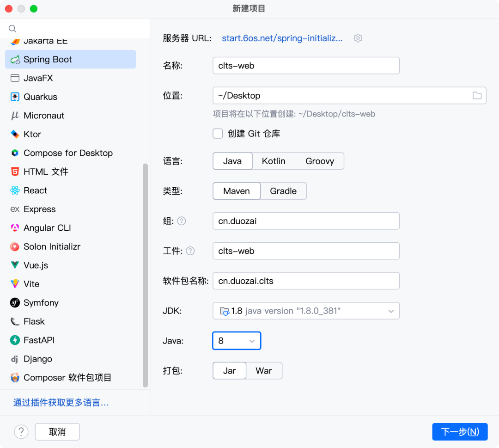This screenshot has height=448, width=499.
Task: Click the project type list scrollbar
Action: point(146,276)
